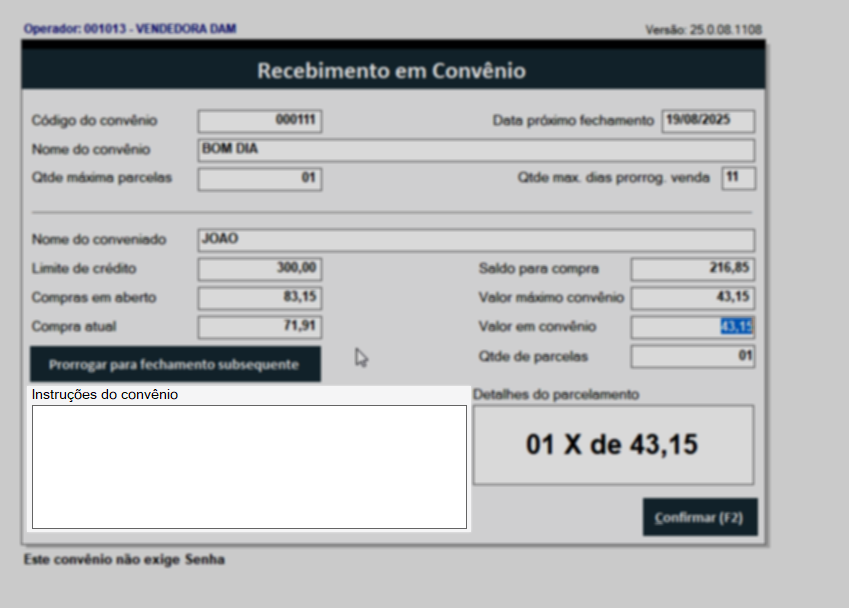Image resolution: width=849 pixels, height=608 pixels.
Task: Click 'Operador: 001013 - VENDEDORA DAM' text
Action: (x=130, y=29)
